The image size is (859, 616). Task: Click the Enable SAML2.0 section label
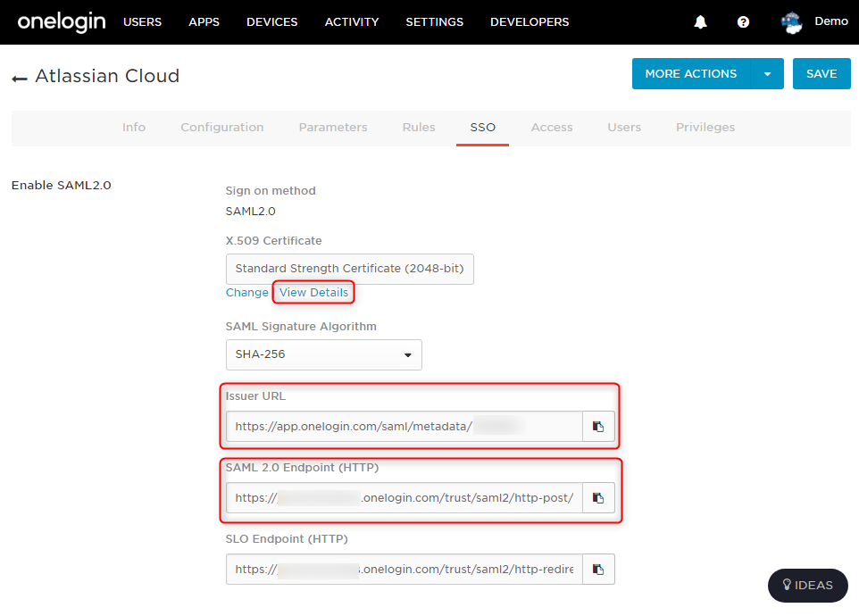pos(62,186)
